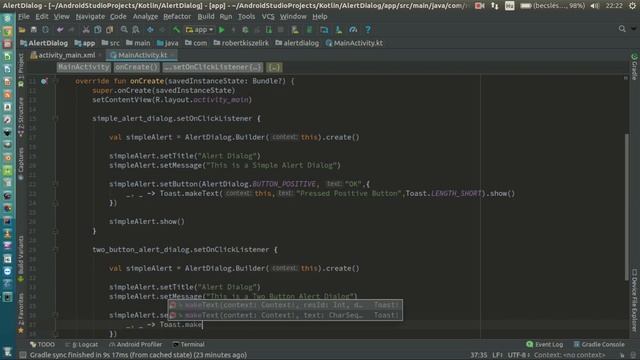
Task: Open the Gradle Console panel
Action: click(x=599, y=344)
